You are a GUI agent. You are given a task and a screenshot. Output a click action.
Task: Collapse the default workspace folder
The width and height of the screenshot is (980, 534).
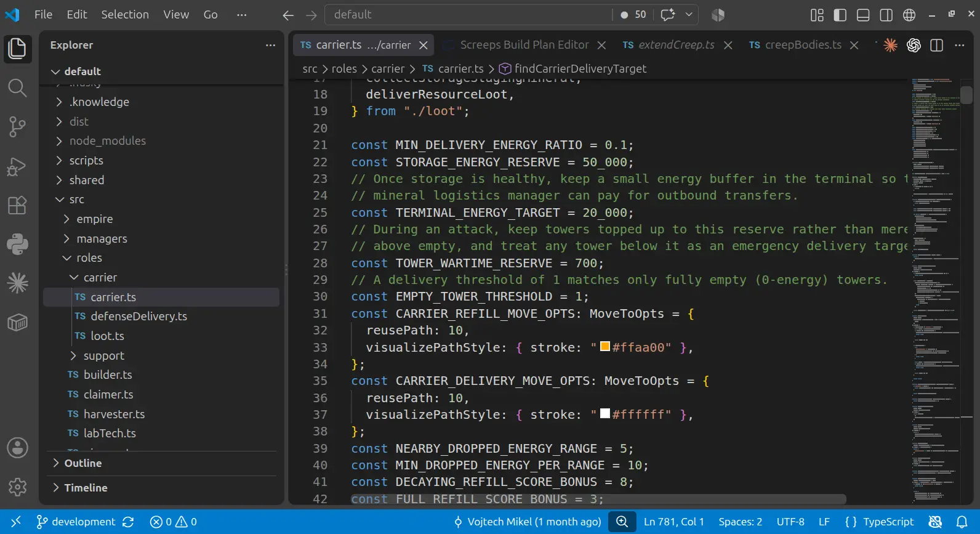(x=55, y=71)
